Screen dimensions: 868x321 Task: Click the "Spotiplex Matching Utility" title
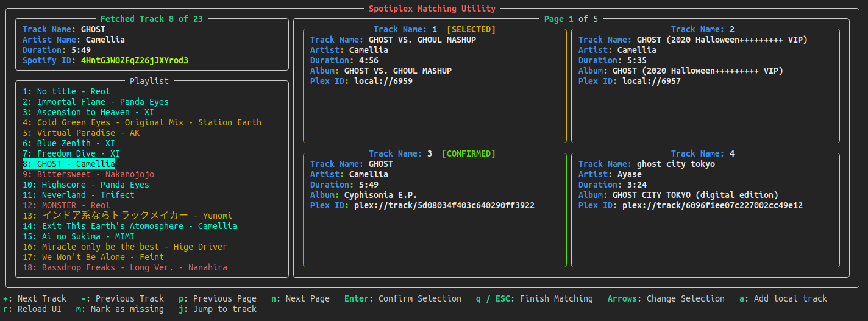pyautogui.click(x=432, y=9)
